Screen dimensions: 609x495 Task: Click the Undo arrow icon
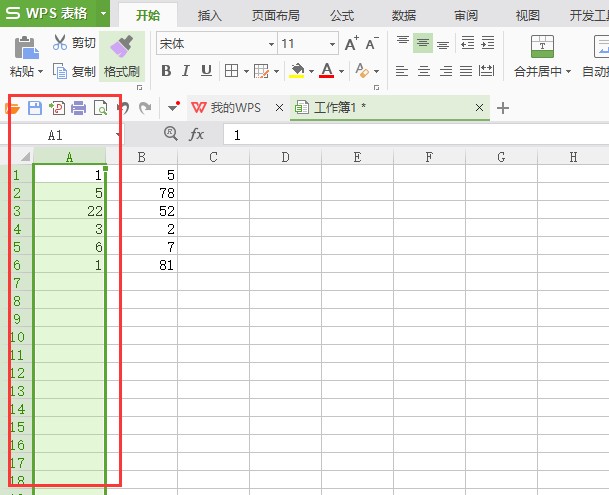coord(124,108)
